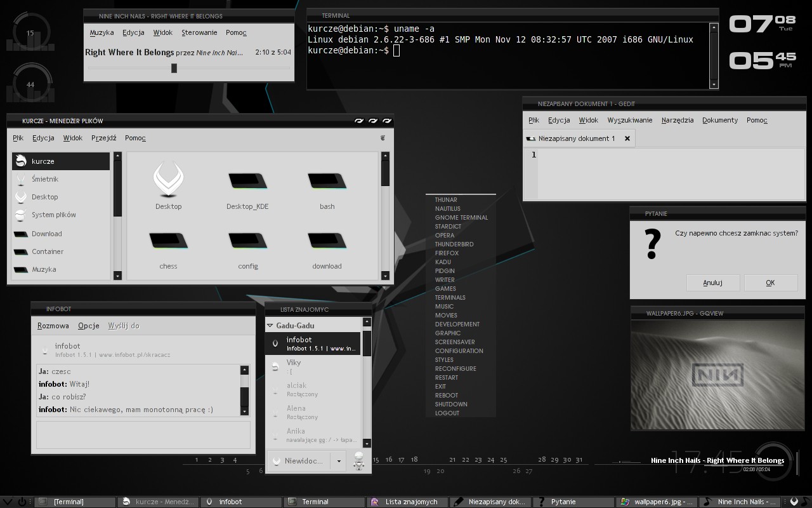Switch to the infobot taskbar entry
This screenshot has height=508, width=812.
click(241, 502)
